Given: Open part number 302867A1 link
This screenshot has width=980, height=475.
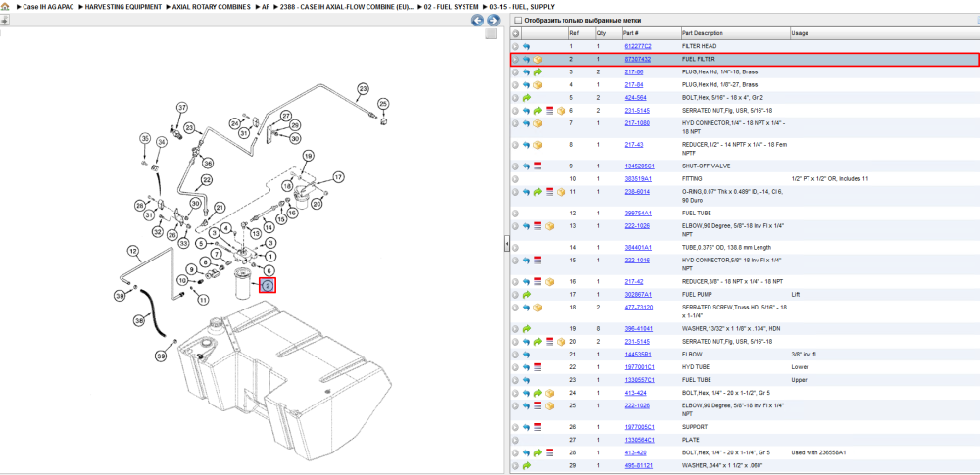Looking at the screenshot, I should pos(638,295).
